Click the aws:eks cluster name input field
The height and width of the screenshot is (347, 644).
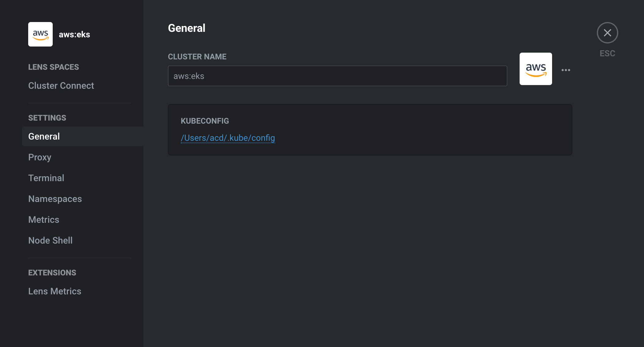pos(337,76)
